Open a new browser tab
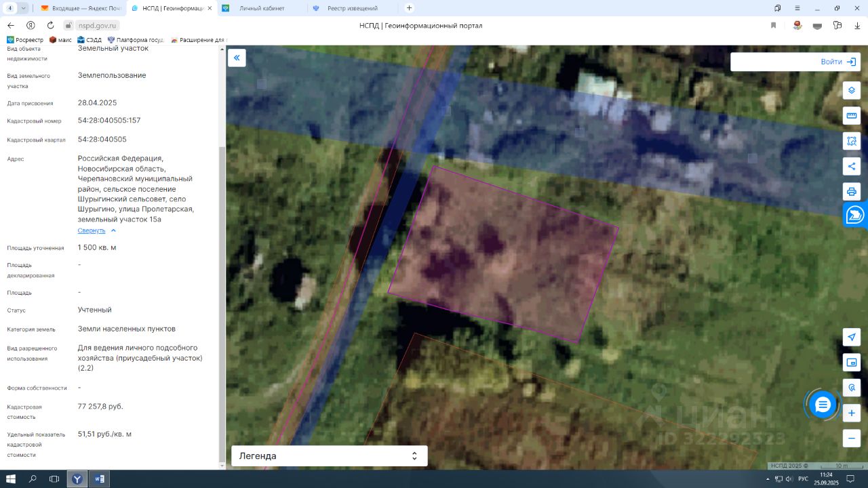 pyautogui.click(x=409, y=8)
